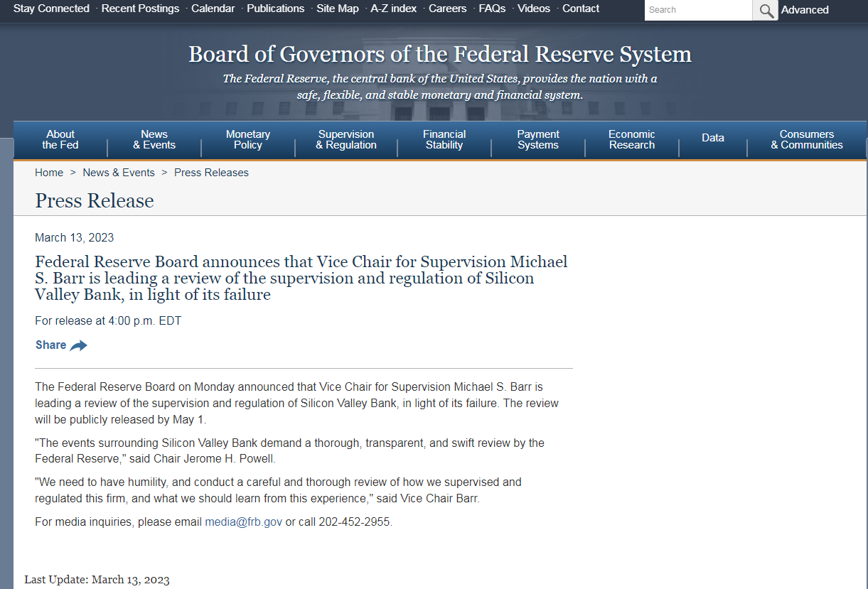868x589 pixels.
Task: View the Recent Postings page
Action: (140, 9)
